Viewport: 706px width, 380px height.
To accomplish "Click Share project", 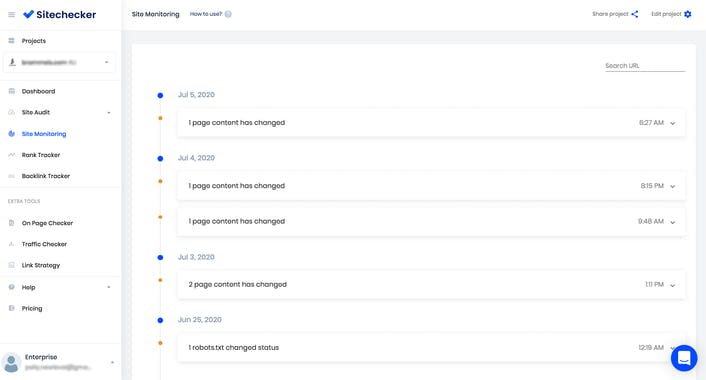I will pyautogui.click(x=610, y=14).
